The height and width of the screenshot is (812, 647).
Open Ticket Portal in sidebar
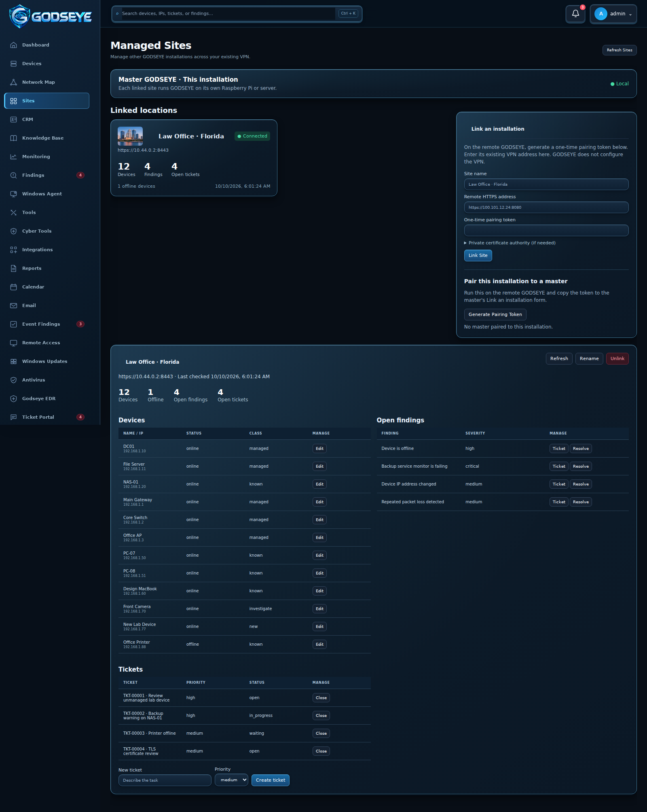click(47, 417)
